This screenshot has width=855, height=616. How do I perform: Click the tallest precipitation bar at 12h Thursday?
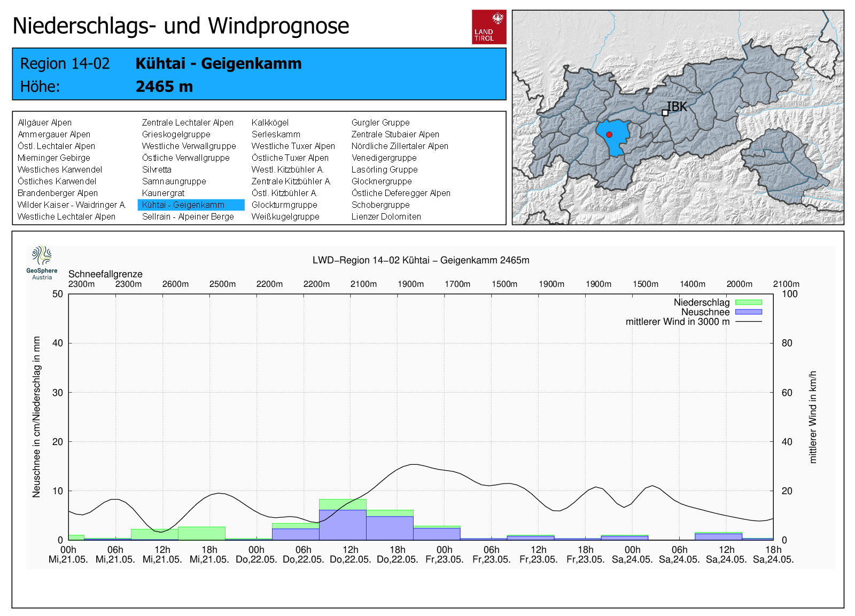click(x=343, y=519)
